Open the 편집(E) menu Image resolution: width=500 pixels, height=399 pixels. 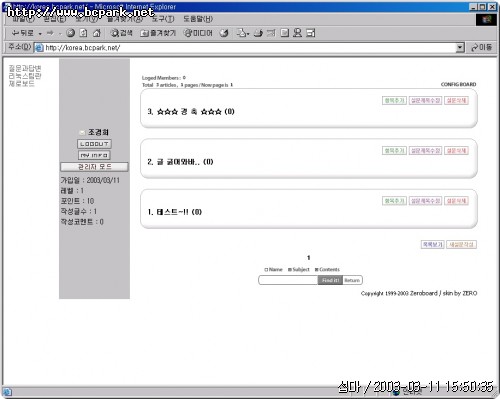(55, 19)
